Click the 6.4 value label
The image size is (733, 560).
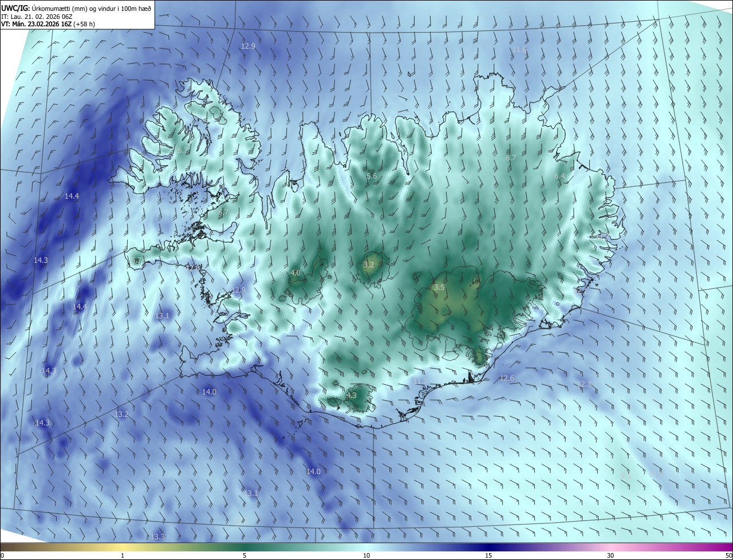coord(559,176)
